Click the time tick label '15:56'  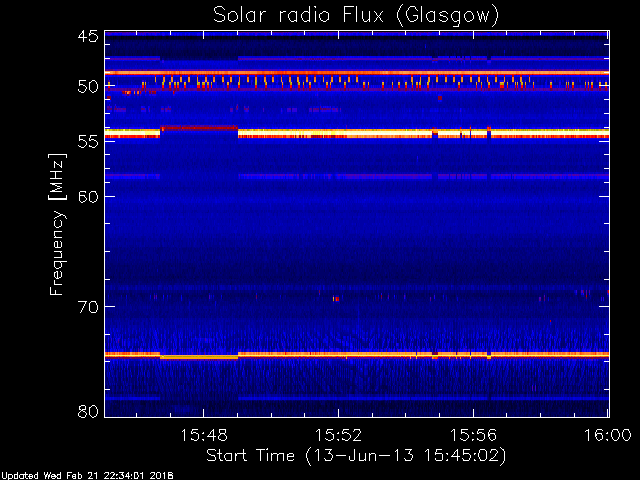pyautogui.click(x=473, y=435)
